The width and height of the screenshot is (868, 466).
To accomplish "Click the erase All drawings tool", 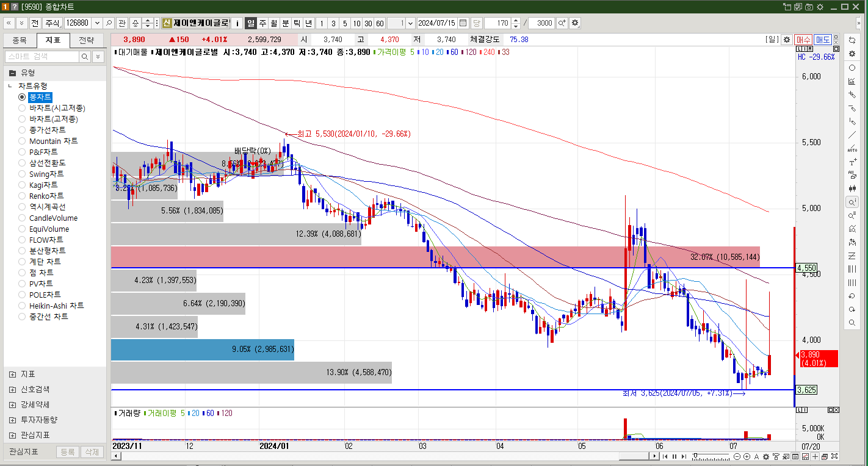I will 852,175.
